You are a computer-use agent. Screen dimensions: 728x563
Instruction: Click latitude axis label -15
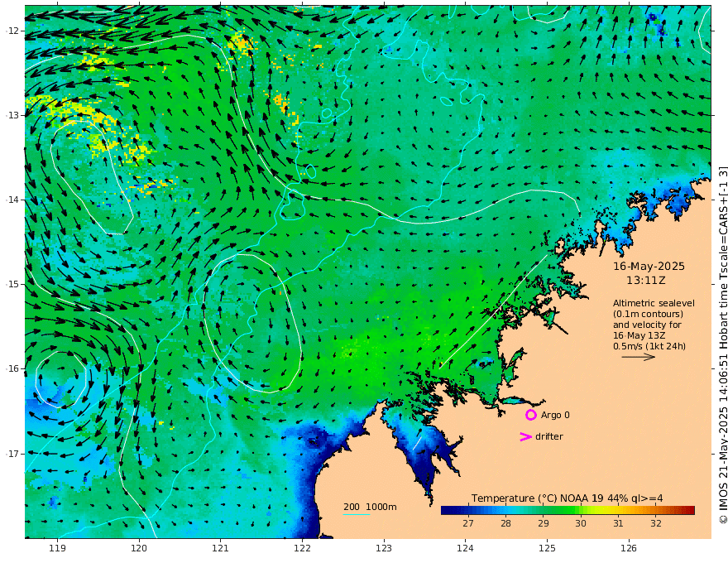click(x=12, y=284)
